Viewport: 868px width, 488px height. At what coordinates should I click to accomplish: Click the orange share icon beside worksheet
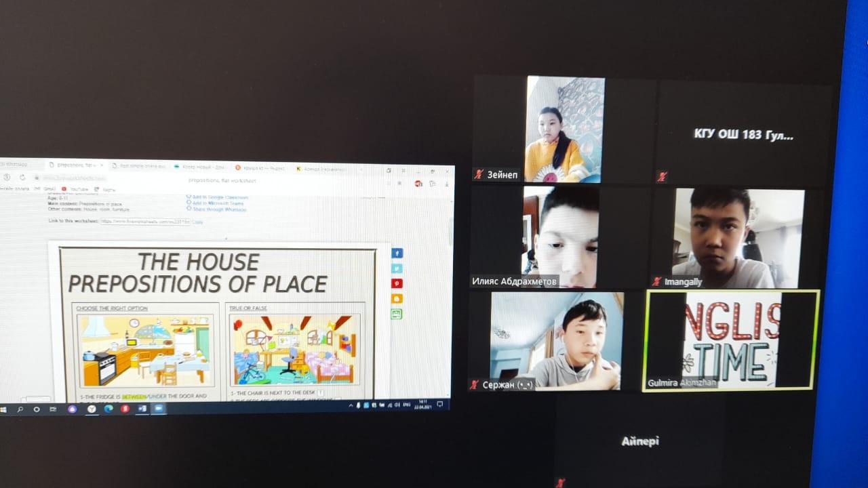click(x=397, y=298)
